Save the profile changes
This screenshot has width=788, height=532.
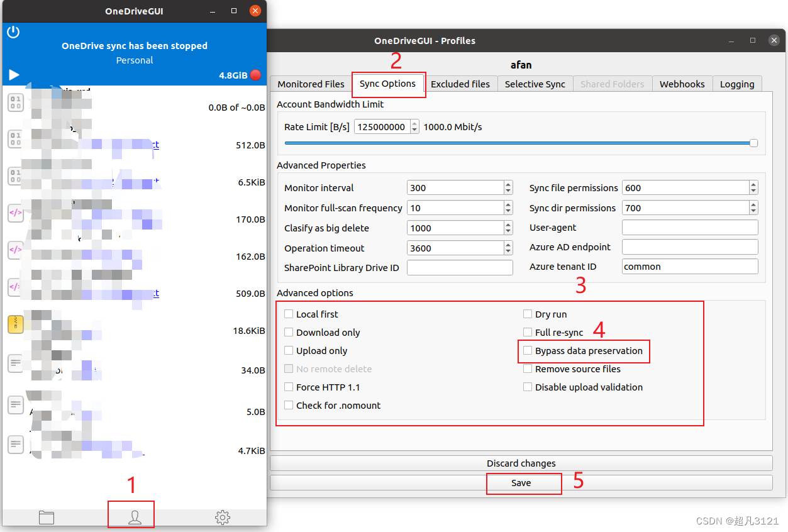pyautogui.click(x=523, y=483)
